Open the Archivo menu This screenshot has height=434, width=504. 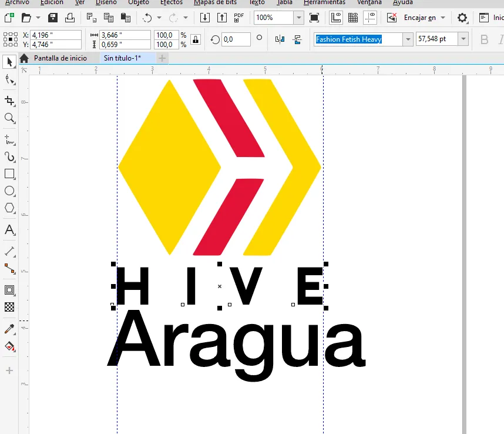pos(18,2)
